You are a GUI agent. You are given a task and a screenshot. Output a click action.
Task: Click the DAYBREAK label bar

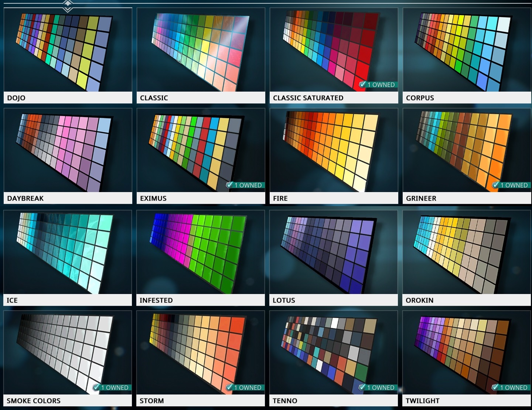click(x=68, y=198)
